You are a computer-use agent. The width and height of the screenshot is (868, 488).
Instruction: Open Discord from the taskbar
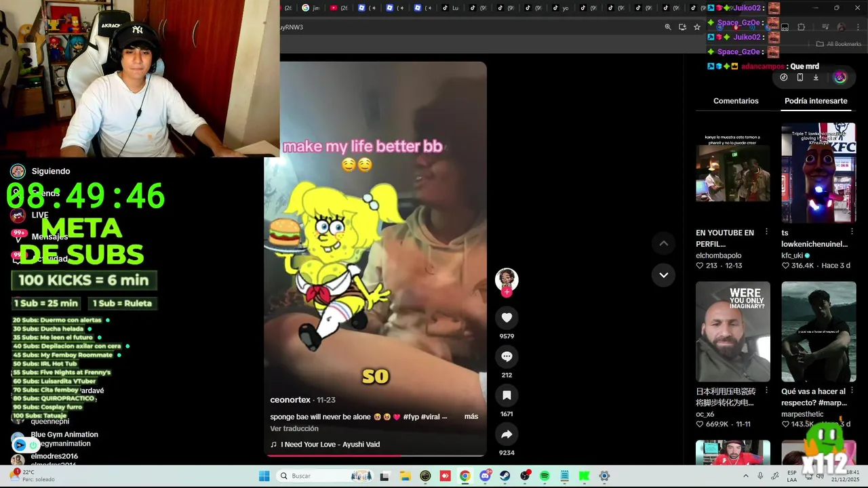point(486,476)
